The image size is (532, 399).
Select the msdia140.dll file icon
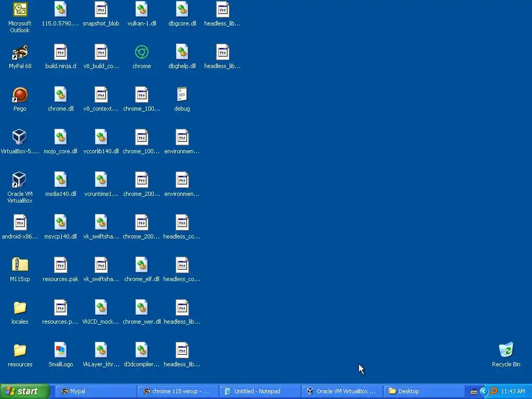pyautogui.click(x=60, y=180)
